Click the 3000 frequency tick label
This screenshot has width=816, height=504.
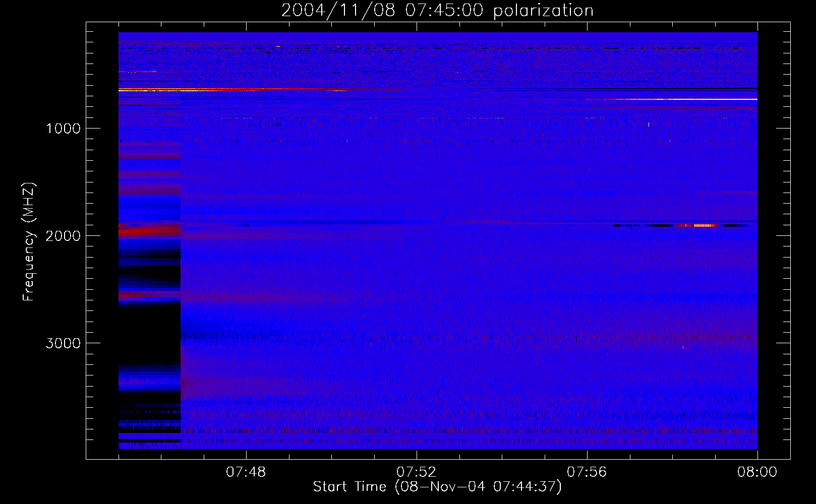pyautogui.click(x=63, y=343)
